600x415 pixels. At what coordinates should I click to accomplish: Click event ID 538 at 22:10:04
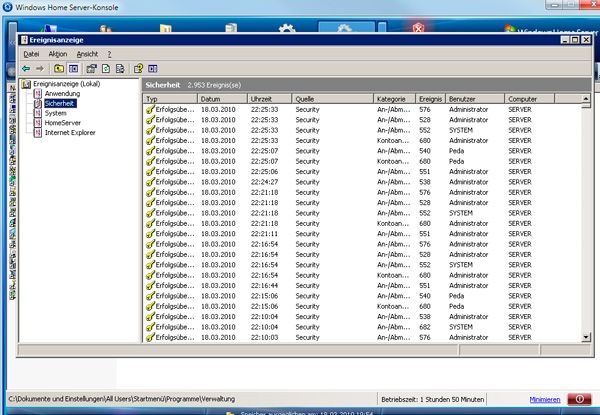point(425,316)
